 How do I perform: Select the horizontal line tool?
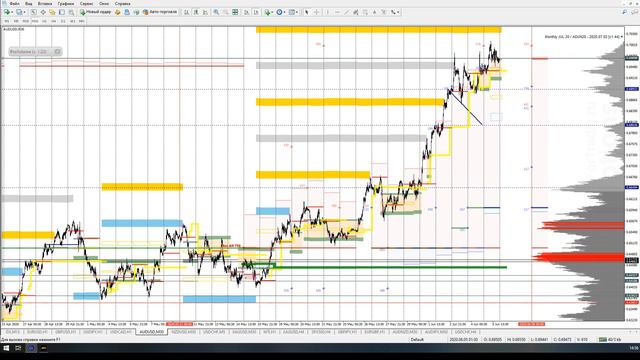pos(337,12)
